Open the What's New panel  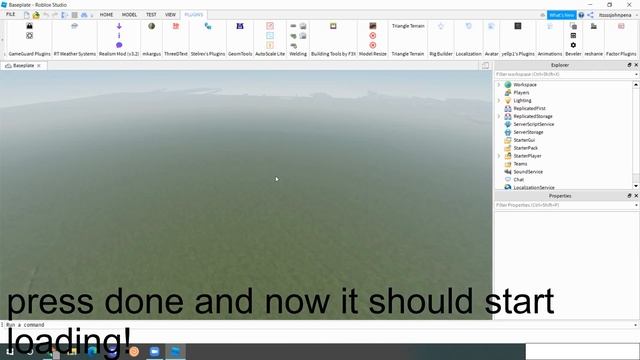point(562,15)
